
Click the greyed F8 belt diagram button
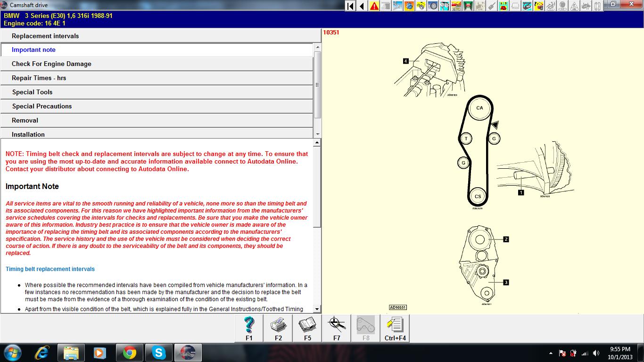pyautogui.click(x=366, y=328)
